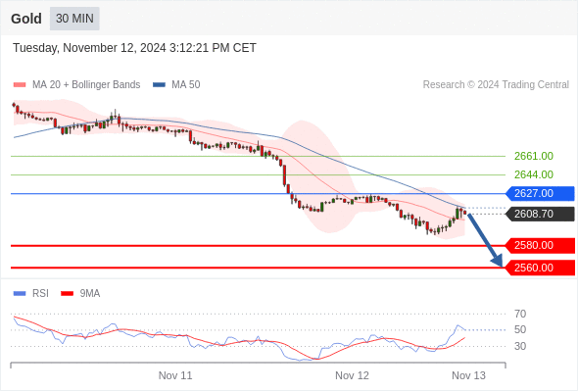Click the Nov 12 date axis label

(352, 375)
